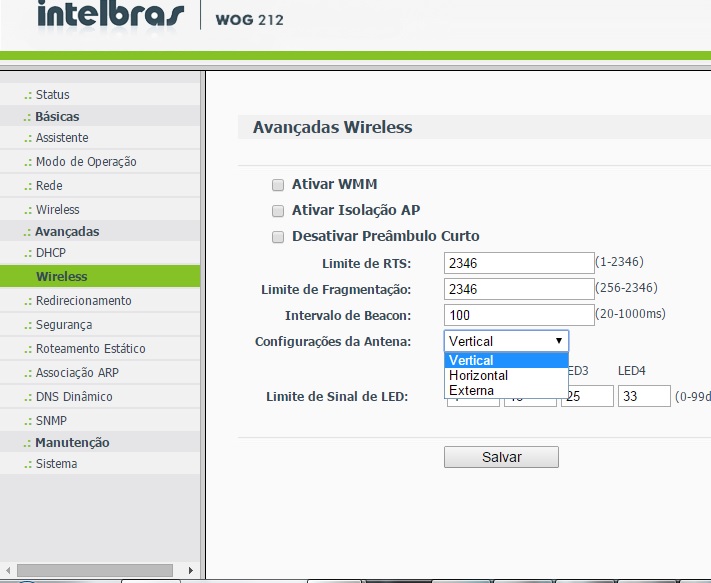Check Desativar Preâmbulo Curto option
This screenshot has height=583, width=711.
coord(278,237)
